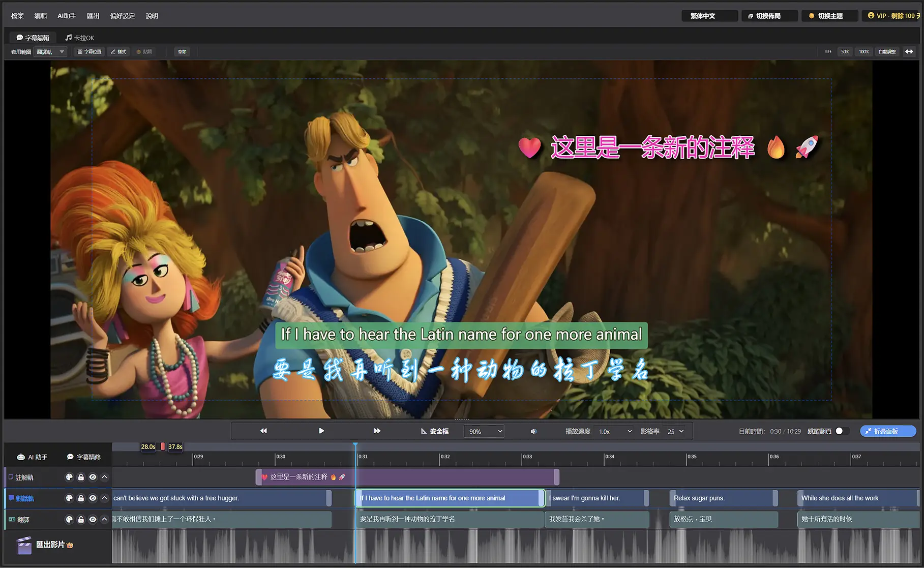Image resolution: width=924 pixels, height=568 pixels.
Task: Select the 'can't believe we got stuck' clip
Action: click(x=222, y=498)
